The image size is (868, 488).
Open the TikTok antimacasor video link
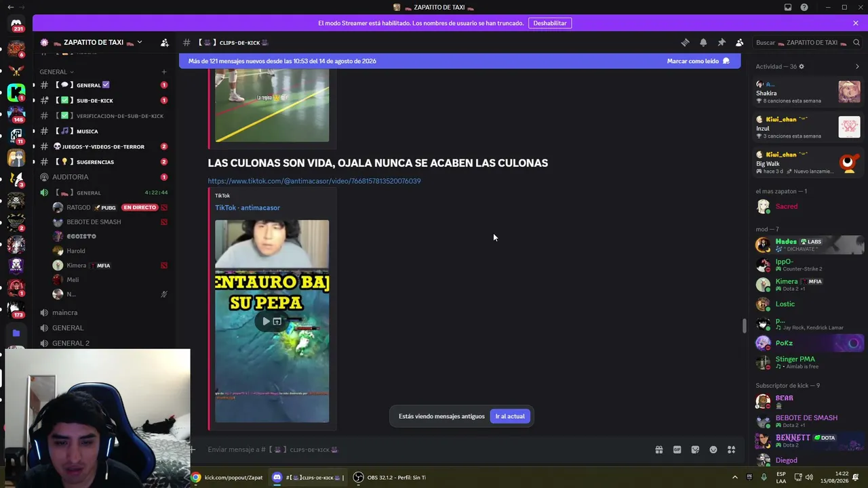click(314, 181)
